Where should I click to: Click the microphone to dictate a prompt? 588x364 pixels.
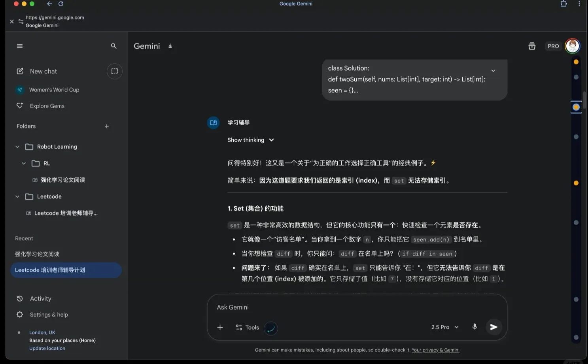pos(475,327)
